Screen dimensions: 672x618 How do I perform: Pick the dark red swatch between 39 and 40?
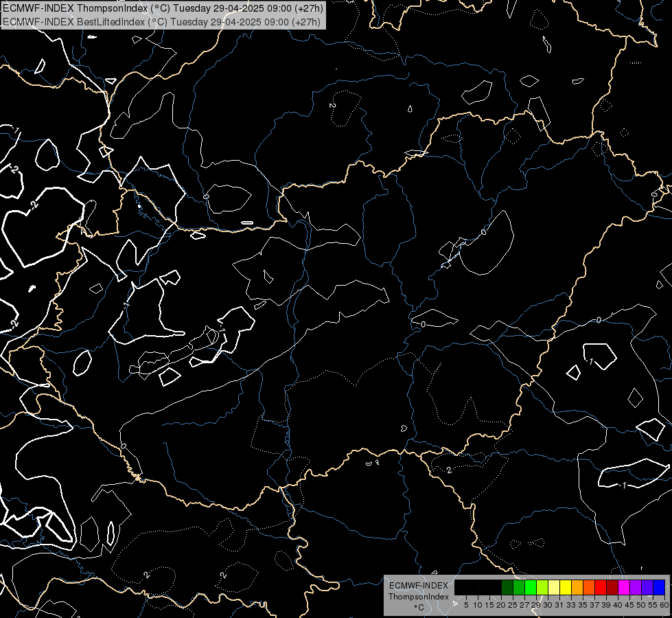pyautogui.click(x=612, y=587)
